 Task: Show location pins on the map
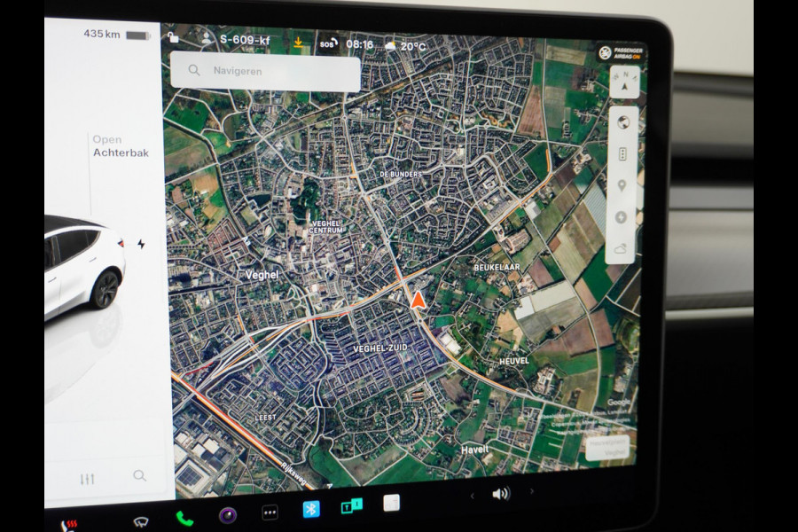622,186
